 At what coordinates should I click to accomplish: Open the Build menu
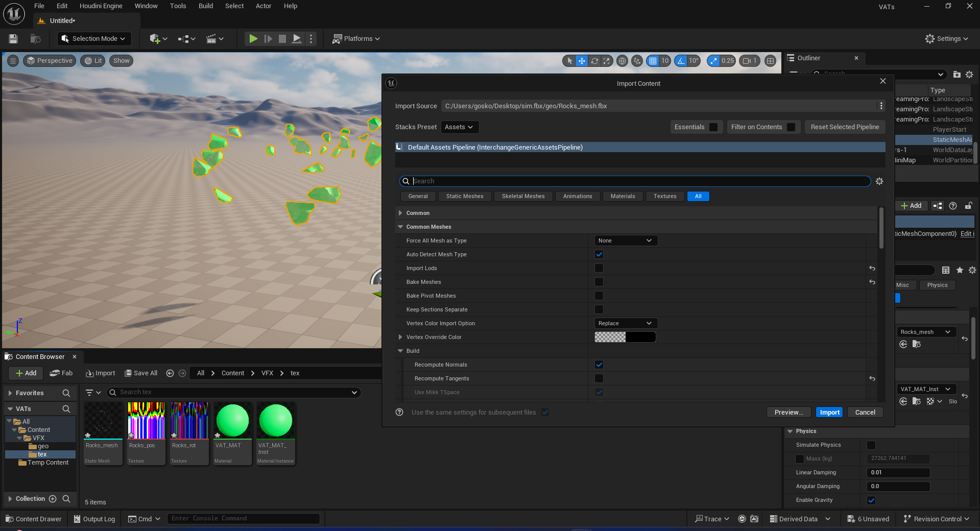pyautogui.click(x=206, y=6)
